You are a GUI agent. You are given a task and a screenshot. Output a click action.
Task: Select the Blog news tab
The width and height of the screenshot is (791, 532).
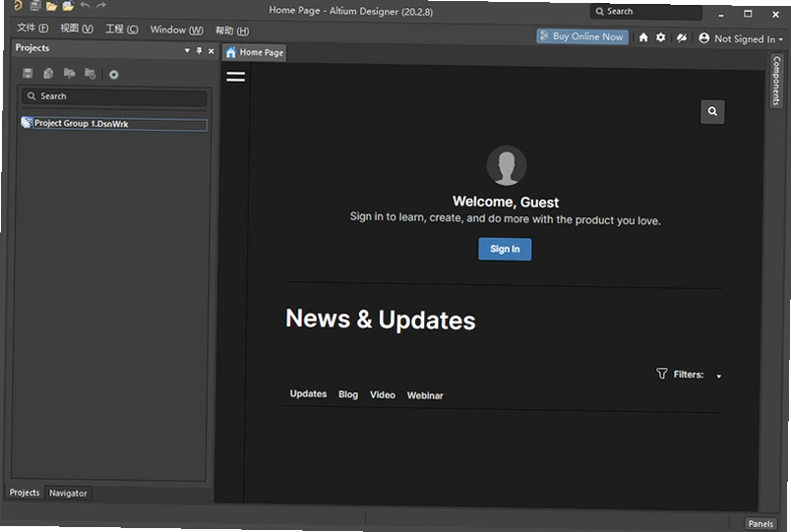coord(348,394)
